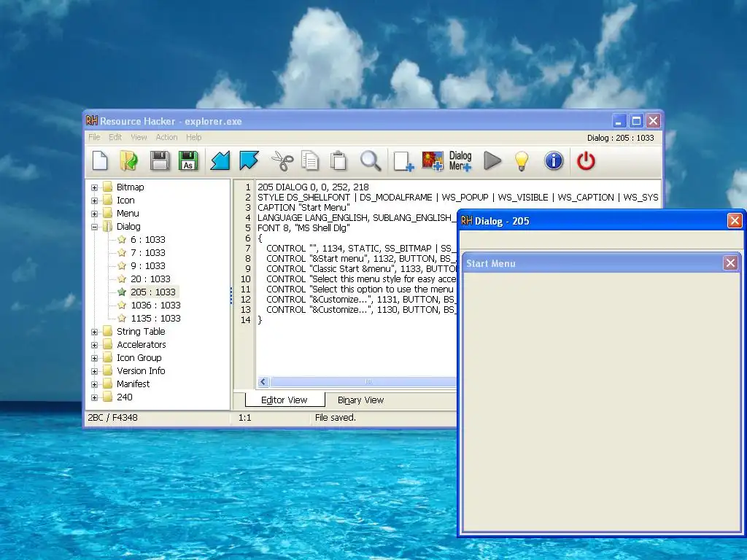Click the FONT 8, "MS Shell Dlg" line
The image size is (747, 560).
tap(303, 228)
